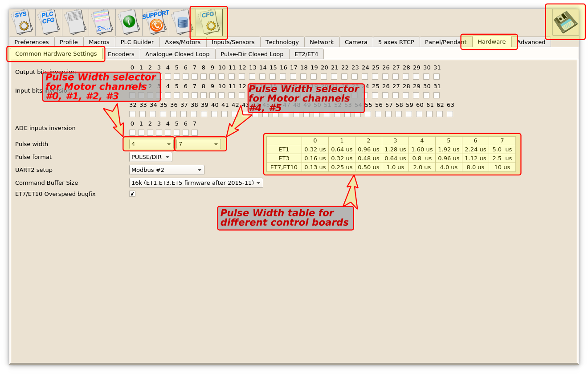Open the colored spreadsheet with sigma icon
Screen dimensions: 588x374
[102, 22]
